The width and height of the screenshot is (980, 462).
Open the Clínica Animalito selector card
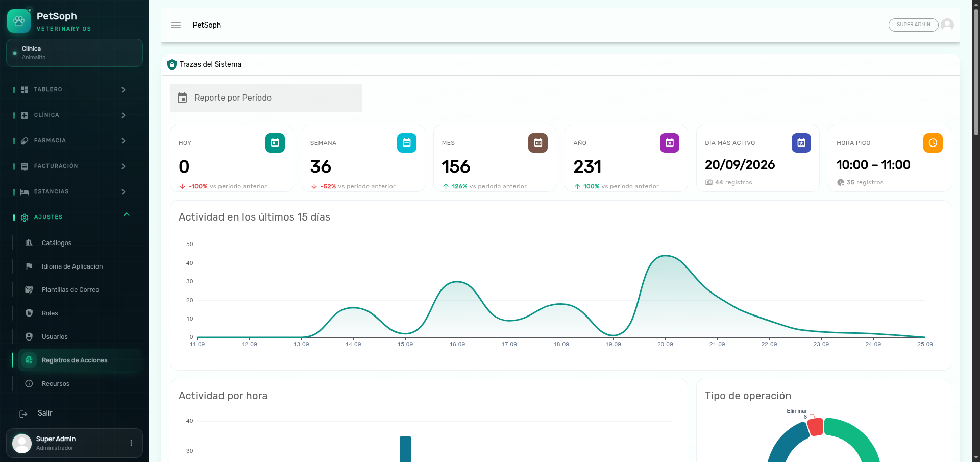(75, 53)
